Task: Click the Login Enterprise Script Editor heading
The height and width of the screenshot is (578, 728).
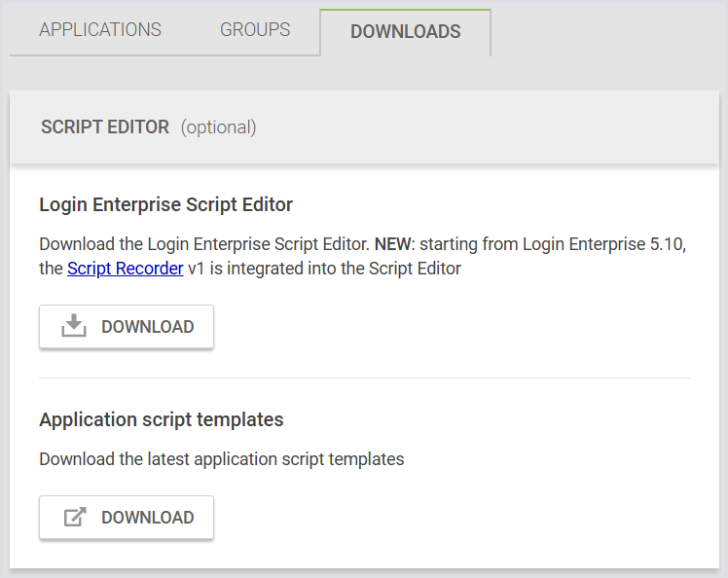Action: 165,205
